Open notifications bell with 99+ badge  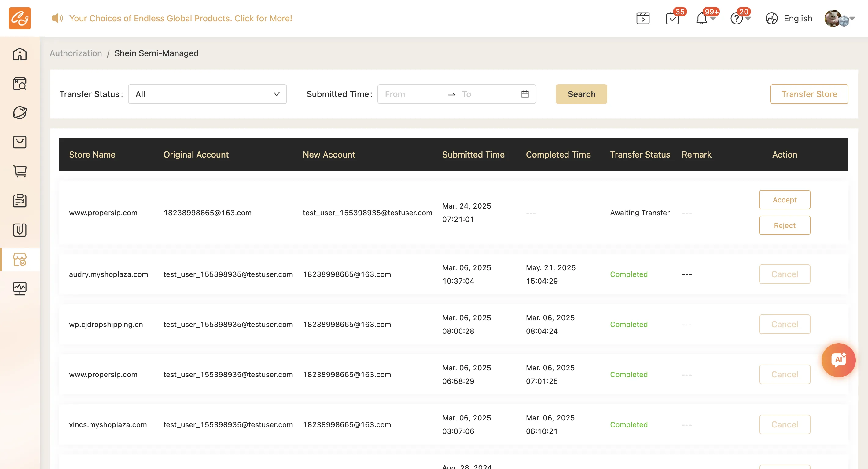coord(701,18)
